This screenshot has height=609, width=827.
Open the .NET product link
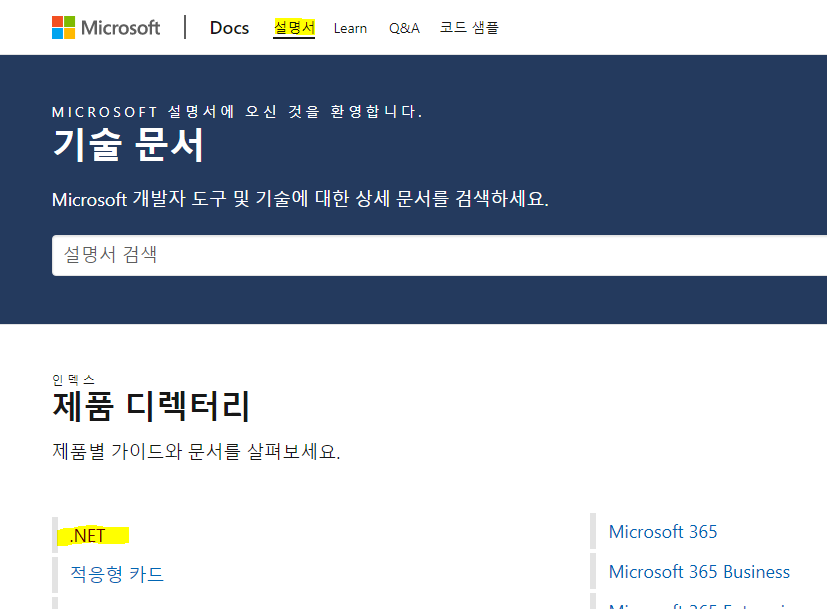coord(88,536)
